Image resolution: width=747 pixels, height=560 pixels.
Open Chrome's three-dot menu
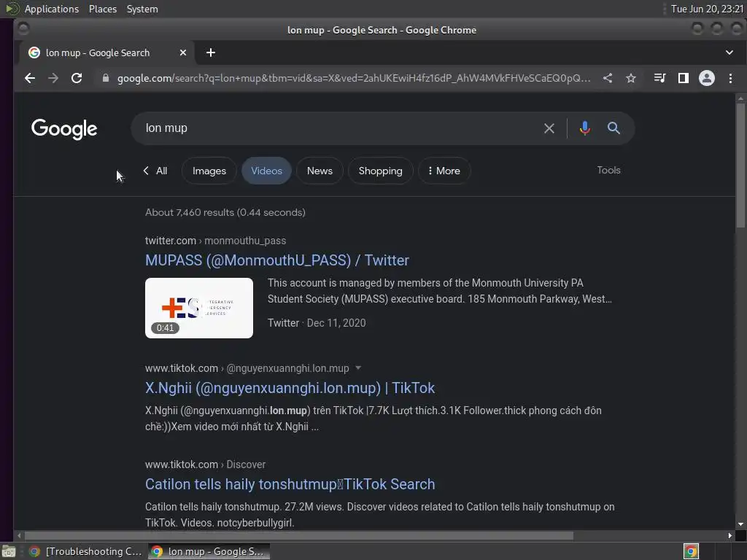click(x=730, y=78)
